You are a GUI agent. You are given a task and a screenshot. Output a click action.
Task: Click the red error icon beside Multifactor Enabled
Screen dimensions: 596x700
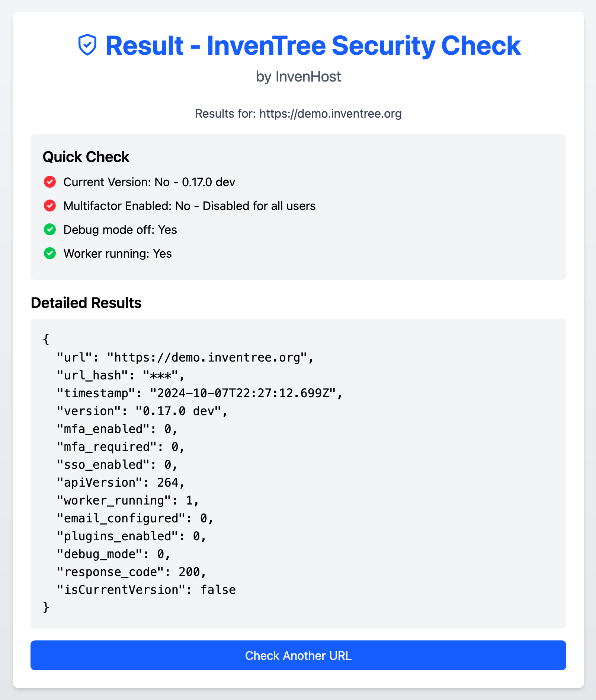(x=49, y=206)
